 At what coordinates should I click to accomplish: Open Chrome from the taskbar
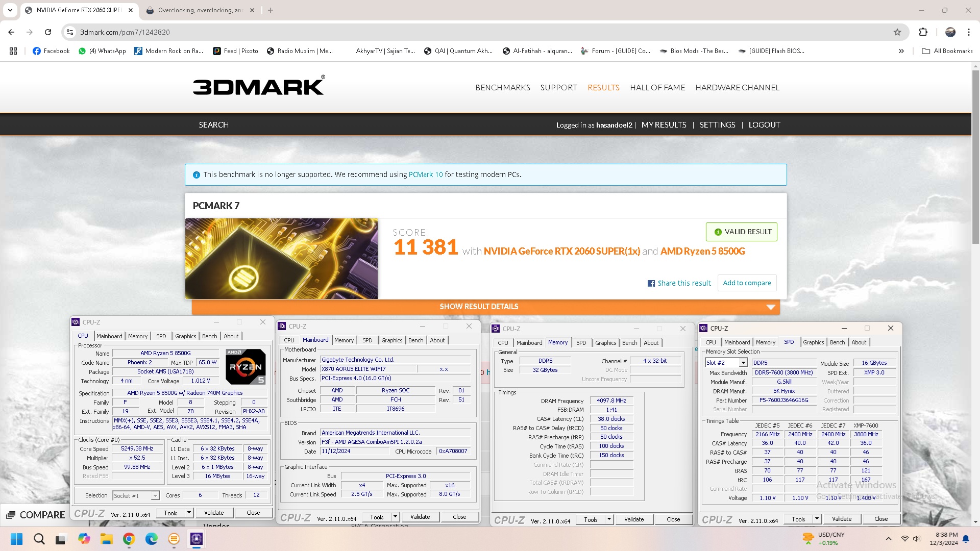[x=129, y=539]
